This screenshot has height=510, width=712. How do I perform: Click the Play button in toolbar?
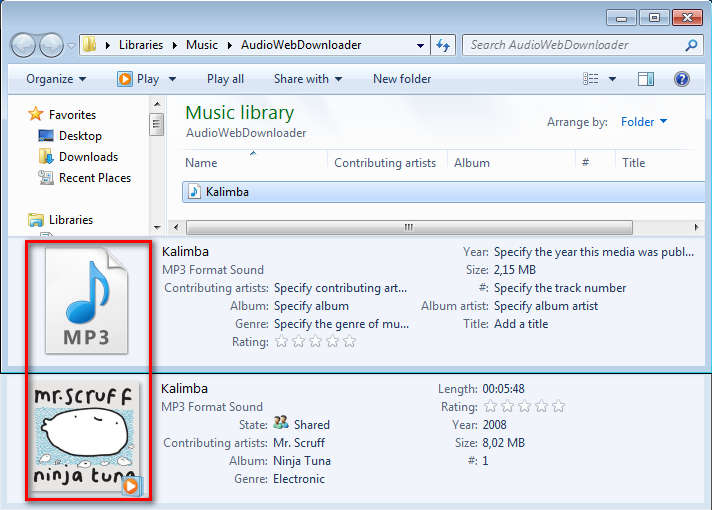(x=138, y=79)
